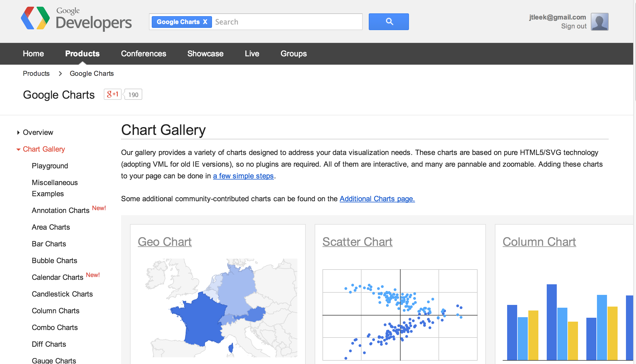Expand the Overview section in the sidebar
The image size is (636, 364).
[x=38, y=132]
